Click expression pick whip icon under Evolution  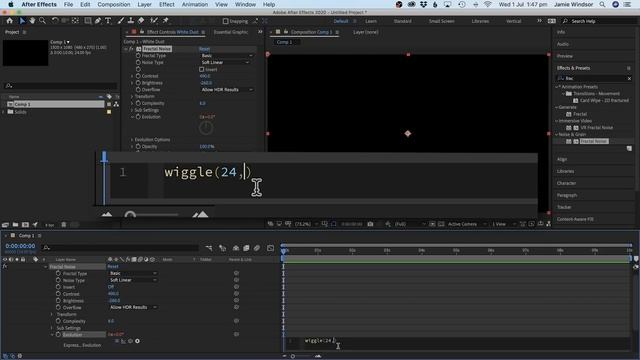coord(131,341)
